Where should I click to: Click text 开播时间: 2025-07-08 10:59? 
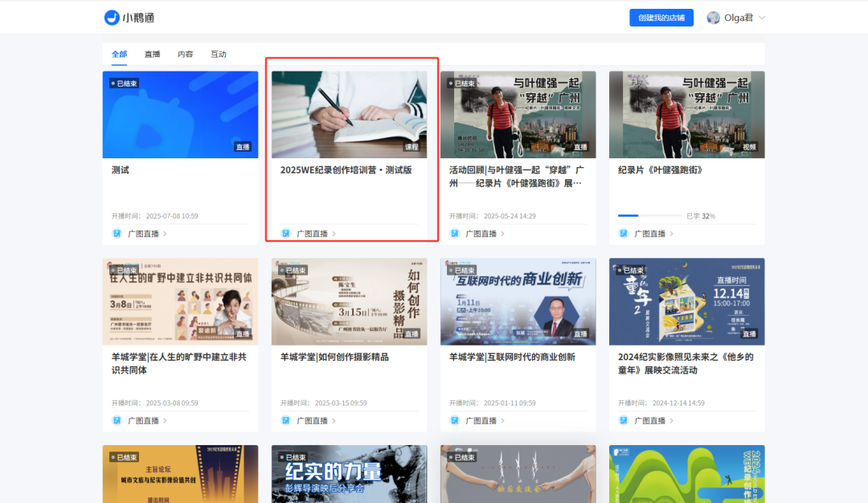[154, 216]
